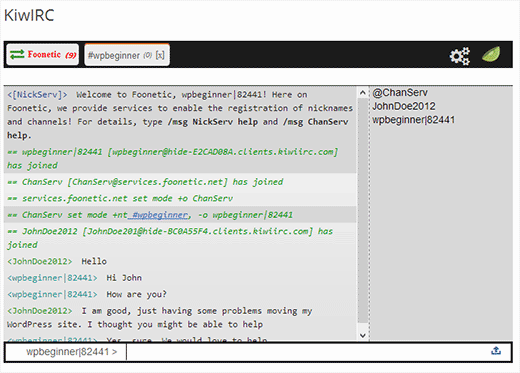Screen dimensions: 520x373
Task: Click the "Hello" message text
Action: click(94, 261)
